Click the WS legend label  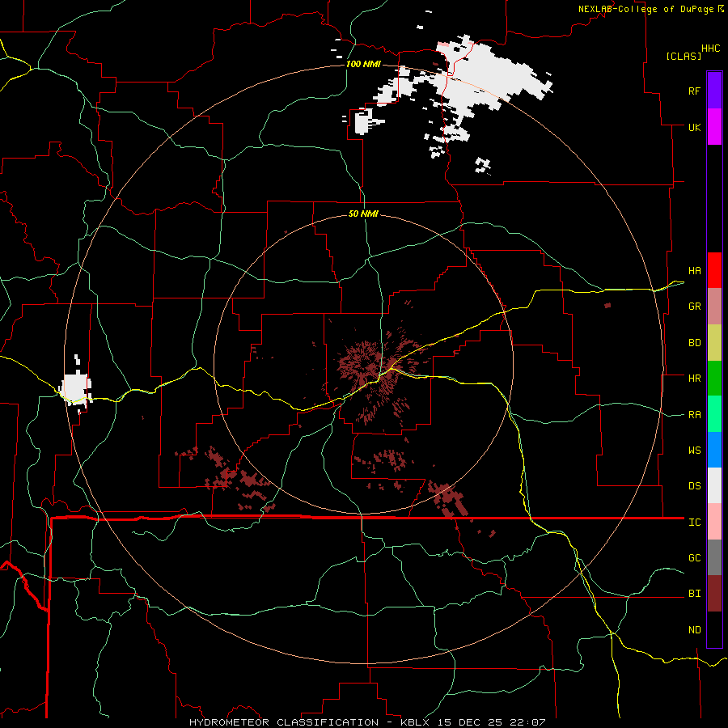click(694, 451)
